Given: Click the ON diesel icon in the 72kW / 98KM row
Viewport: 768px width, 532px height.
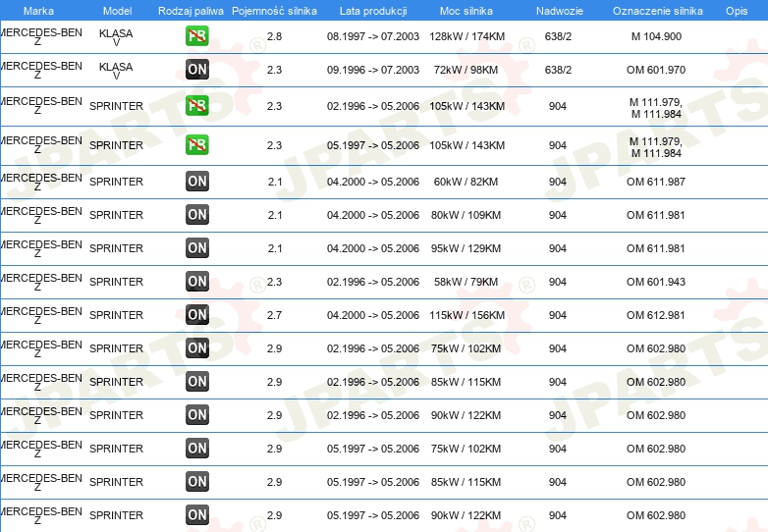Looking at the screenshot, I should click(196, 70).
